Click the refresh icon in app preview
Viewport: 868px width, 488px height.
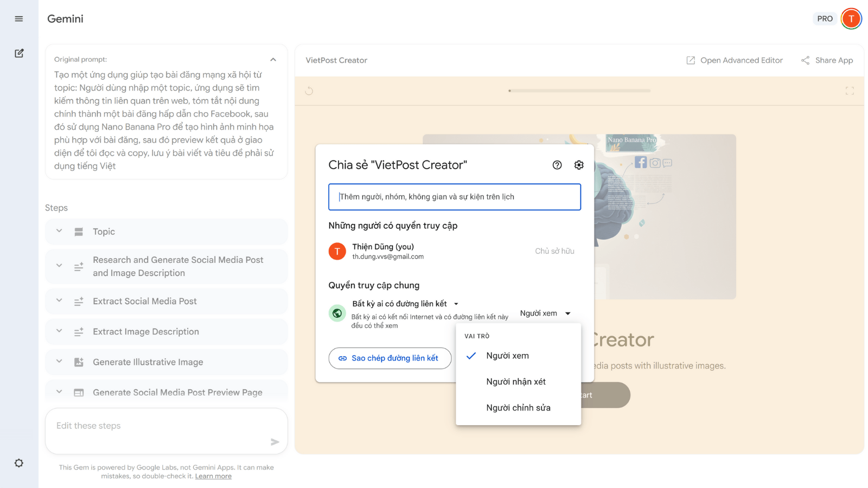(309, 91)
